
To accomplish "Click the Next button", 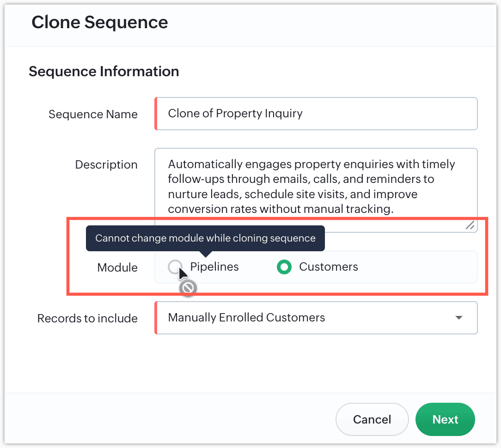I will coord(445,419).
